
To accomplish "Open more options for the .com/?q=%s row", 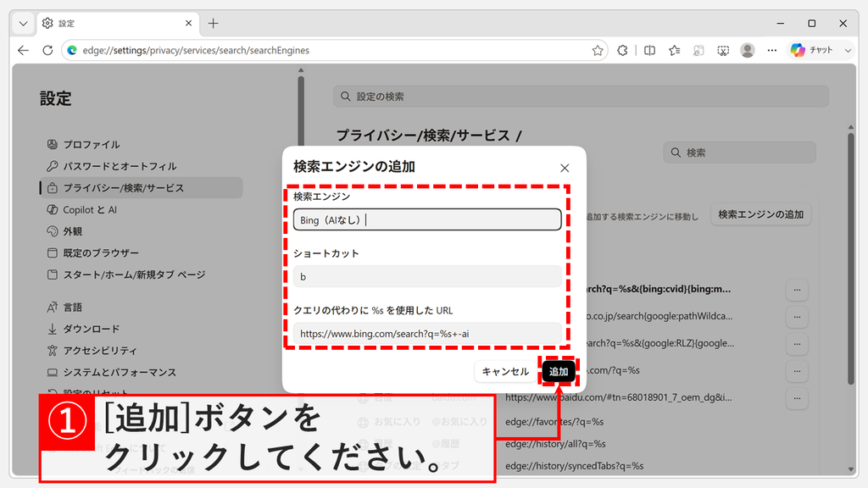I will point(797,371).
